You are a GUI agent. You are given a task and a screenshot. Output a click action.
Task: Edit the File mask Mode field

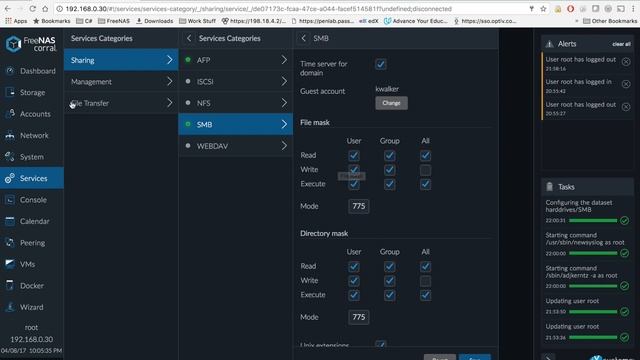[359, 206]
